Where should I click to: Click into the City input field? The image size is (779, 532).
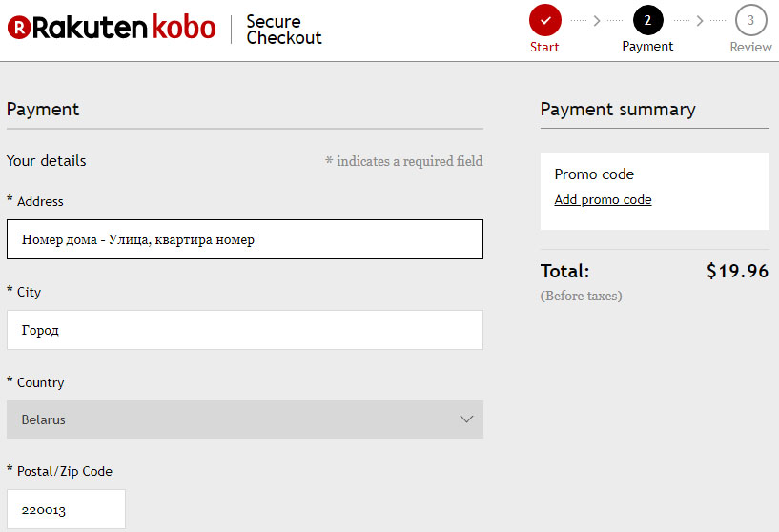pyautogui.click(x=244, y=330)
